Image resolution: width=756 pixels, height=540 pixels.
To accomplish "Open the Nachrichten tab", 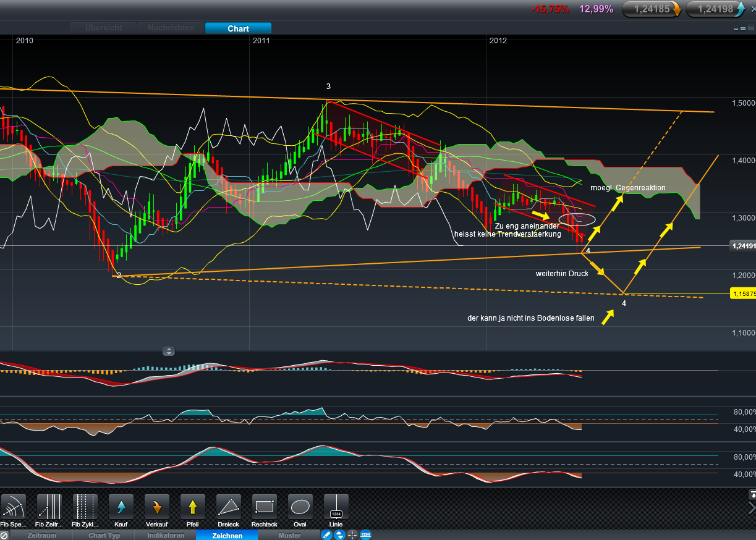I will point(171,28).
